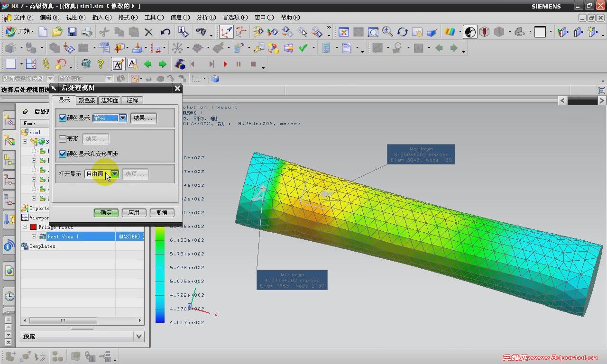The height and width of the screenshot is (364, 607).
Task: Click the pan hand icon
Action: pyautogui.click(x=417, y=32)
